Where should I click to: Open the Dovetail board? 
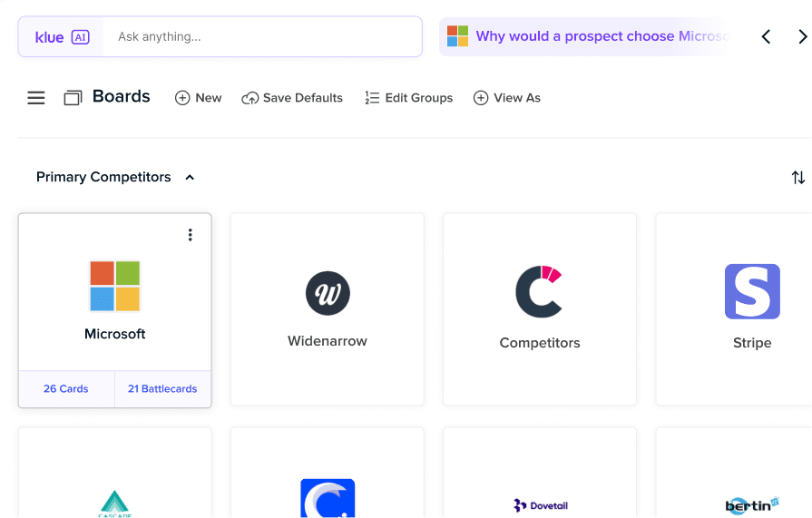click(541, 504)
